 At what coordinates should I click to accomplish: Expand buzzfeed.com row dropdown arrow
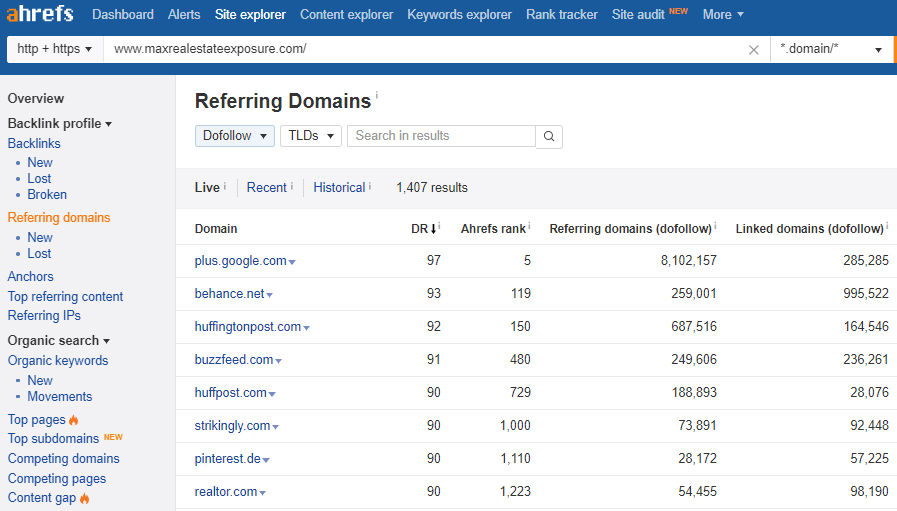coord(279,361)
